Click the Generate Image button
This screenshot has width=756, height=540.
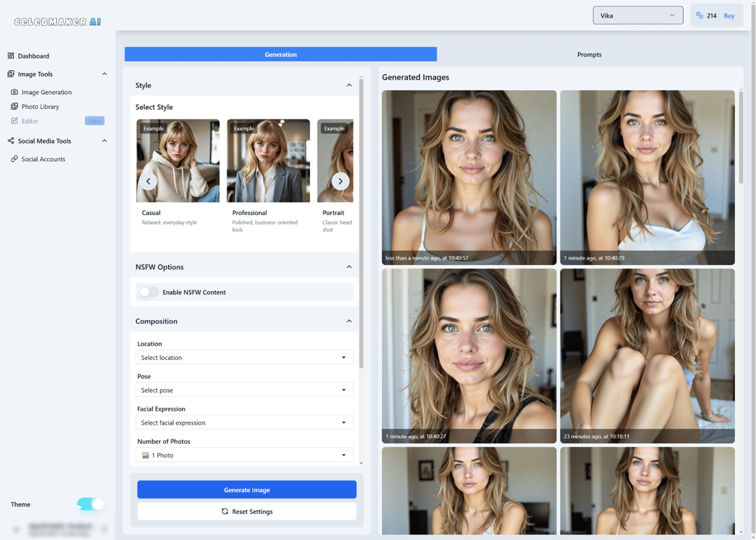[246, 489]
